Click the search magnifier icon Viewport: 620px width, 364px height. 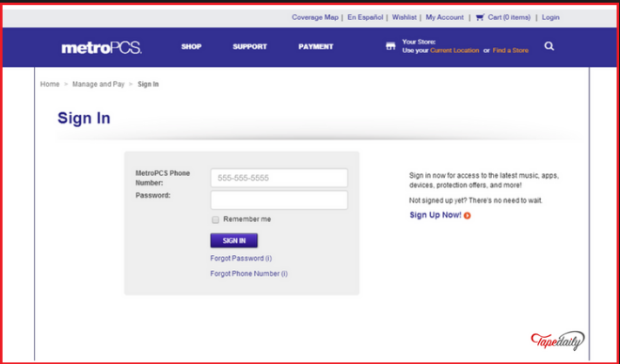click(x=549, y=46)
